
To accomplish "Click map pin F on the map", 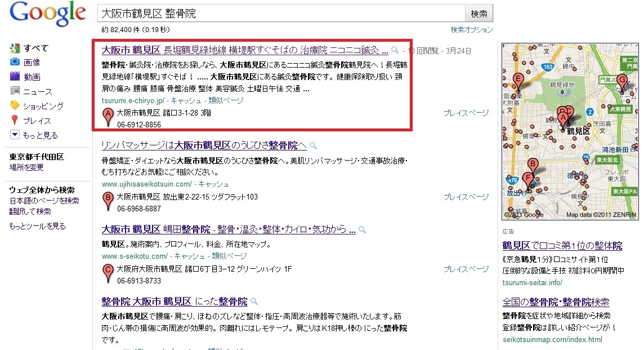I will click(x=528, y=181).
